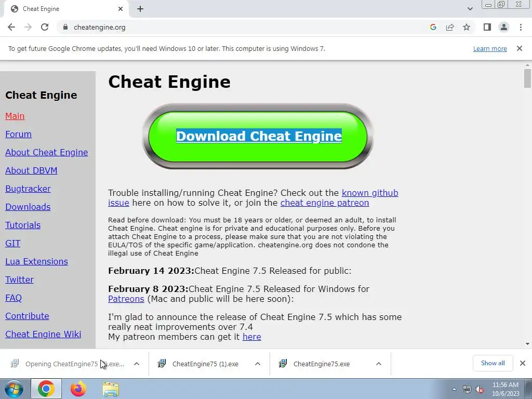This screenshot has height=399, width=532.
Task: Open Chrome three-dot menu
Action: click(521, 27)
